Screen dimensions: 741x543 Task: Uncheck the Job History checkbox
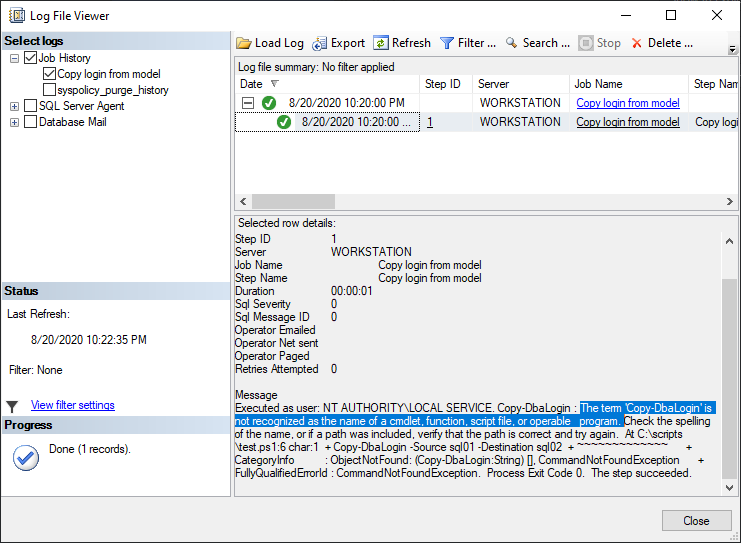pyautogui.click(x=30, y=58)
